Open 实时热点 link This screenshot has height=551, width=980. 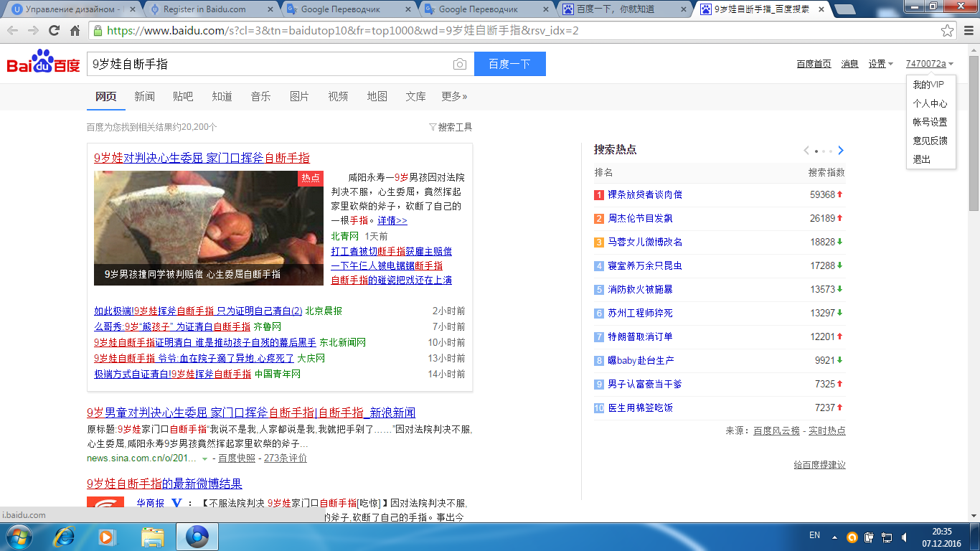(827, 430)
